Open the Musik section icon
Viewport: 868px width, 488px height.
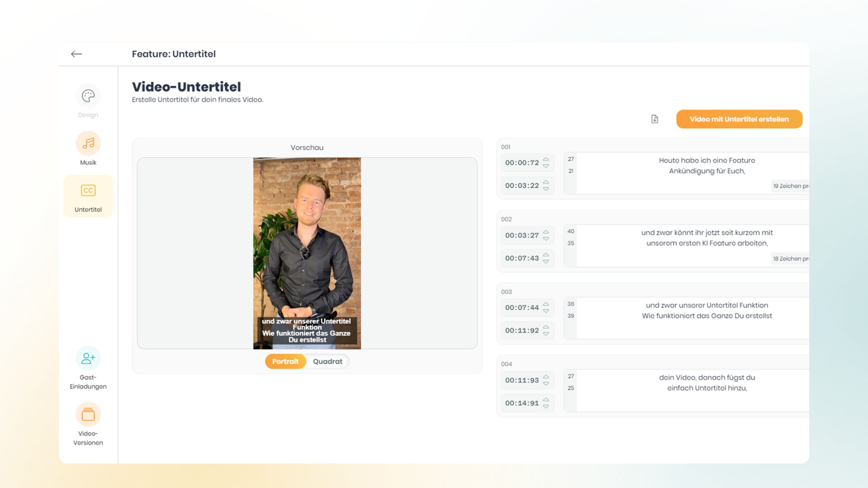[x=88, y=143]
